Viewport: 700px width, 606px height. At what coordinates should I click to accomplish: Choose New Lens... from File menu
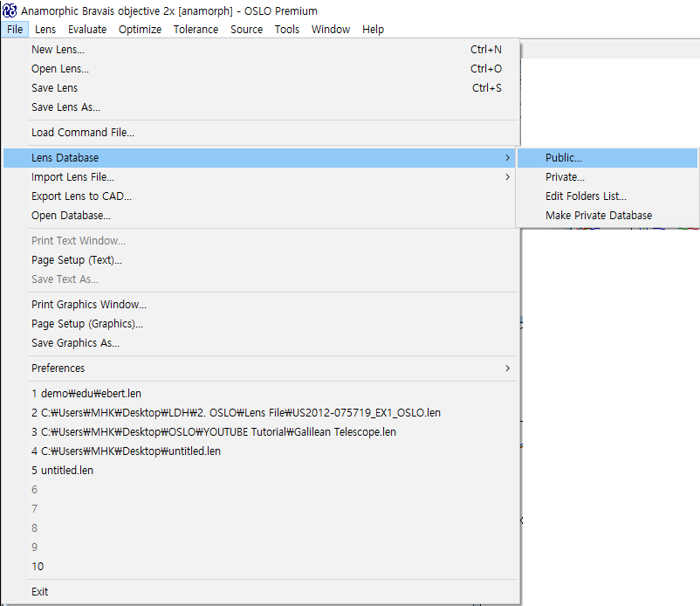point(261,50)
